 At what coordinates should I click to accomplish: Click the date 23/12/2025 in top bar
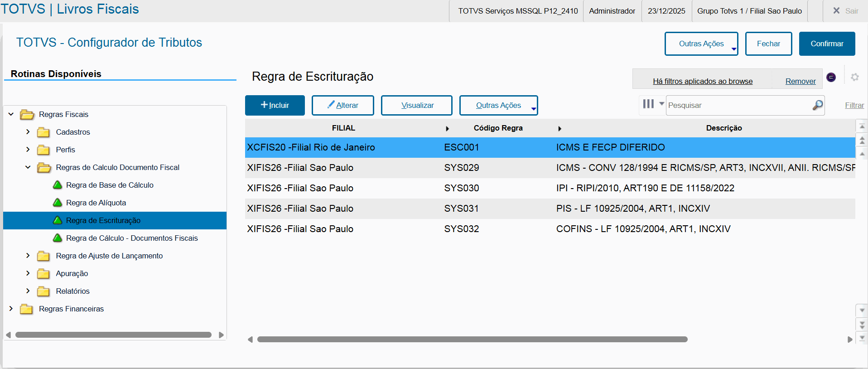pos(666,11)
